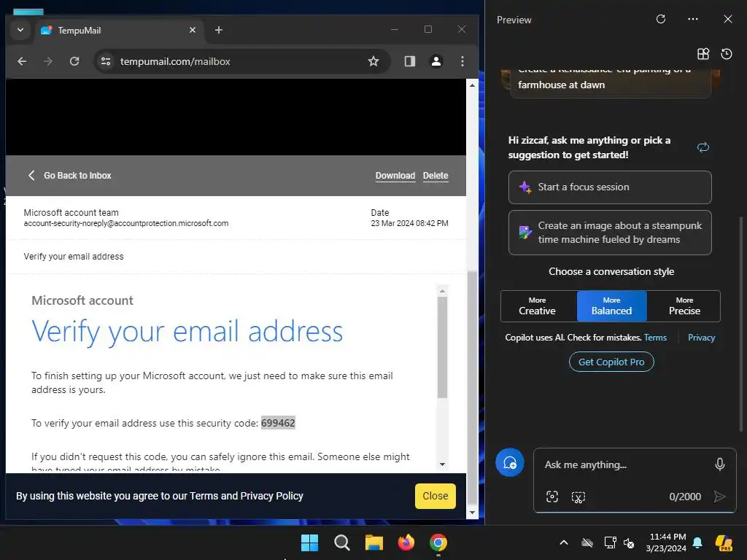Click the Download email link
Screen dimensions: 747x560
coord(395,176)
